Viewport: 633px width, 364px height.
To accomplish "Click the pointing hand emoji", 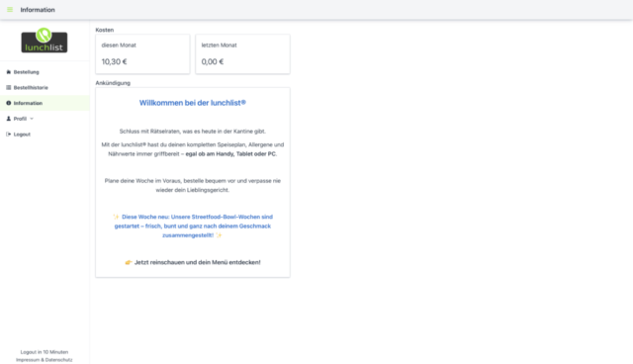I will (129, 262).
